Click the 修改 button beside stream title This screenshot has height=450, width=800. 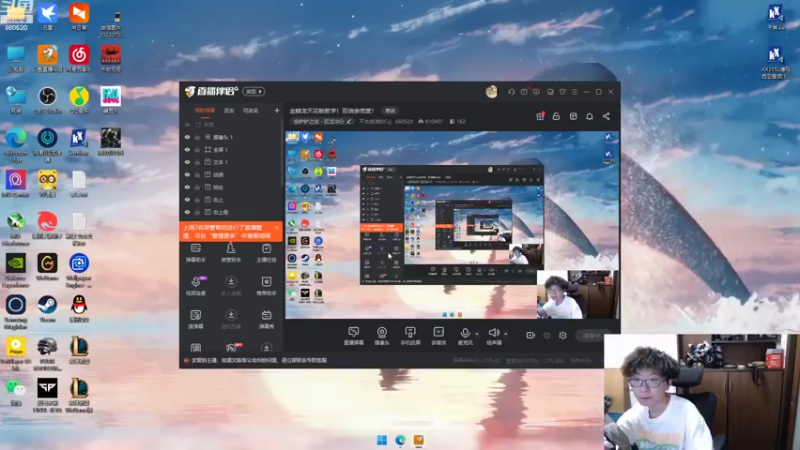click(x=390, y=111)
